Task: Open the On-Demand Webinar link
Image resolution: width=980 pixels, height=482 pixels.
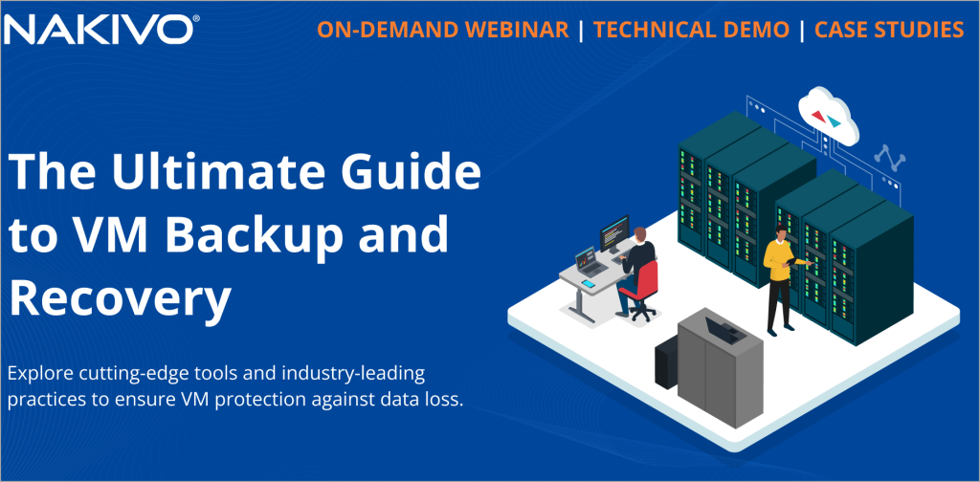Action: coord(443,30)
